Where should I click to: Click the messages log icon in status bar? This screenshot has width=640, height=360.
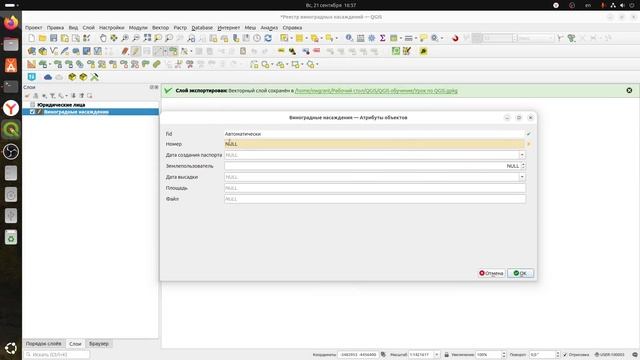tap(635, 355)
